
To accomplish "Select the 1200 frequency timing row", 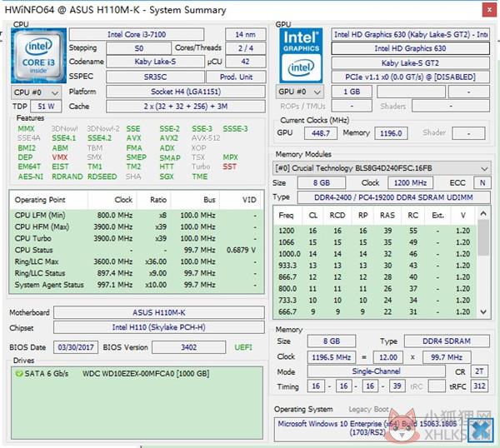I will (375, 231).
